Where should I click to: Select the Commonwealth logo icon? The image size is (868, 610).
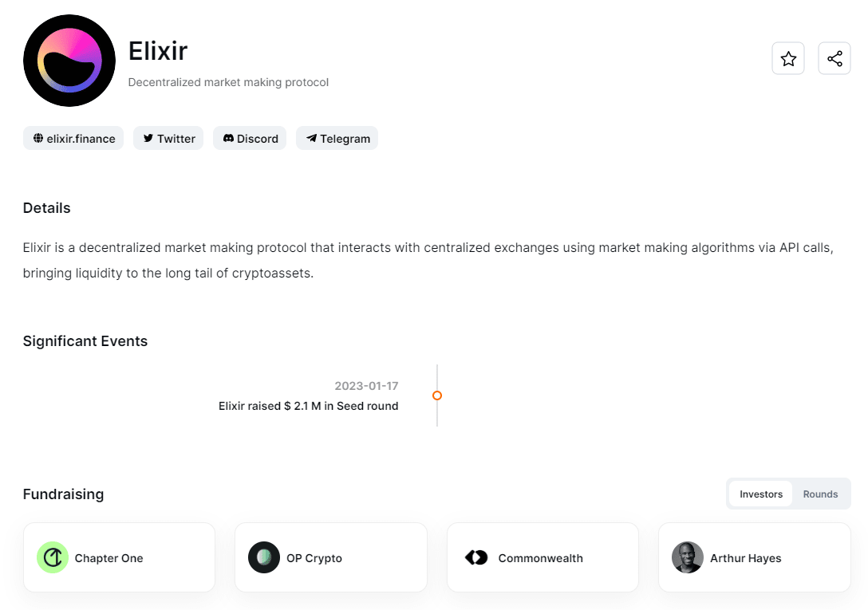(475, 557)
